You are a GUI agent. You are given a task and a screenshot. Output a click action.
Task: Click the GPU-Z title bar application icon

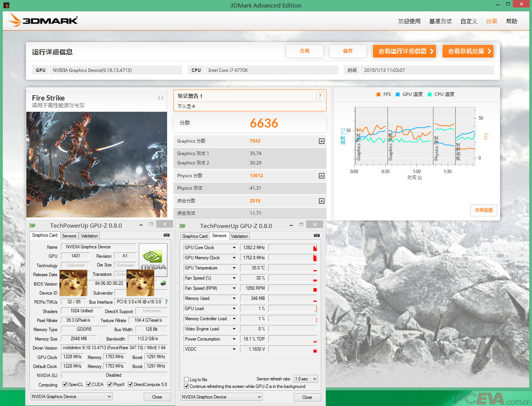pyautogui.click(x=32, y=225)
